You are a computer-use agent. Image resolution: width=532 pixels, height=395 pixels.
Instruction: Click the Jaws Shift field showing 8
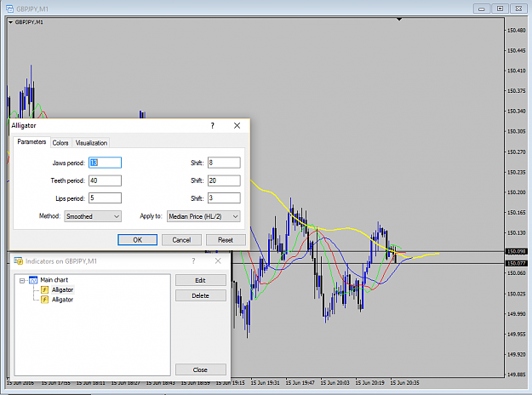click(x=224, y=163)
